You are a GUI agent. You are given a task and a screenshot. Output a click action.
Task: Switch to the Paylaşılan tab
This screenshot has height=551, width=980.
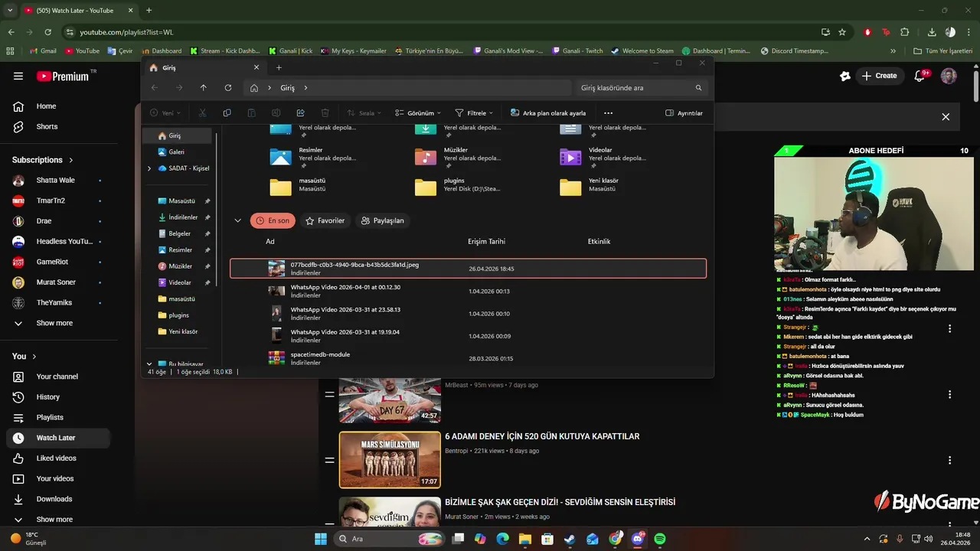382,220
